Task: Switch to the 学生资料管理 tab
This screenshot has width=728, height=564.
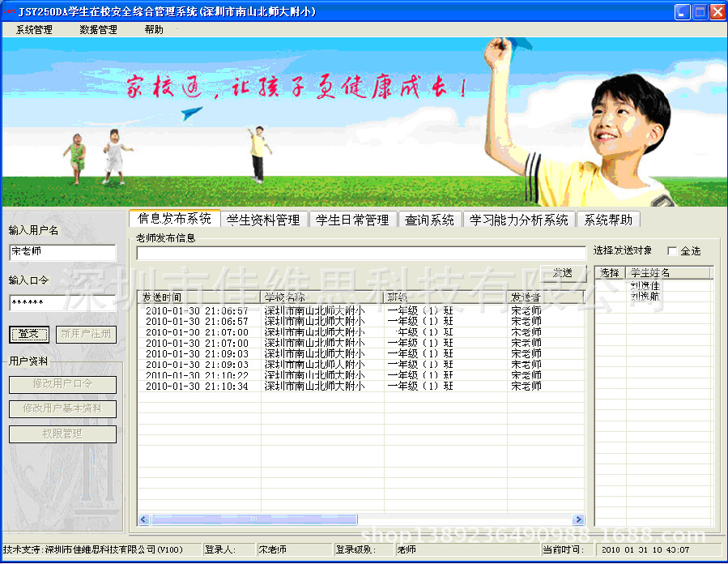Action: pos(263,220)
